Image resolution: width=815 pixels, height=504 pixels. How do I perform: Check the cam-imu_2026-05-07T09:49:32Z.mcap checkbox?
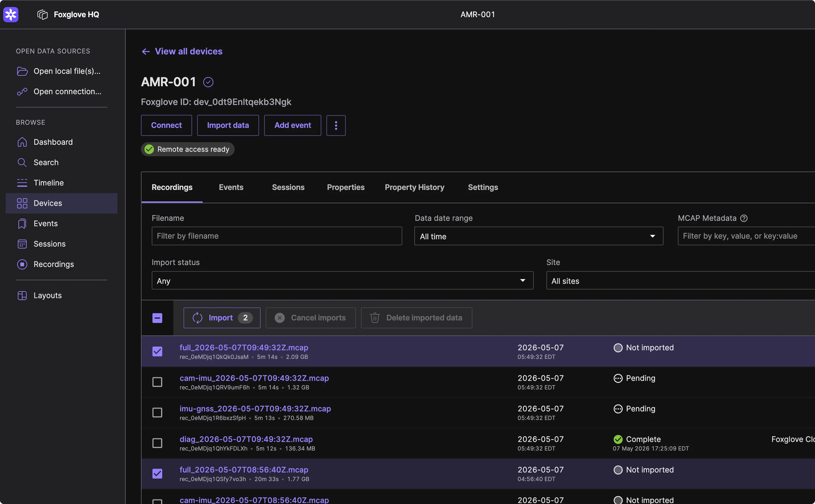tap(157, 382)
